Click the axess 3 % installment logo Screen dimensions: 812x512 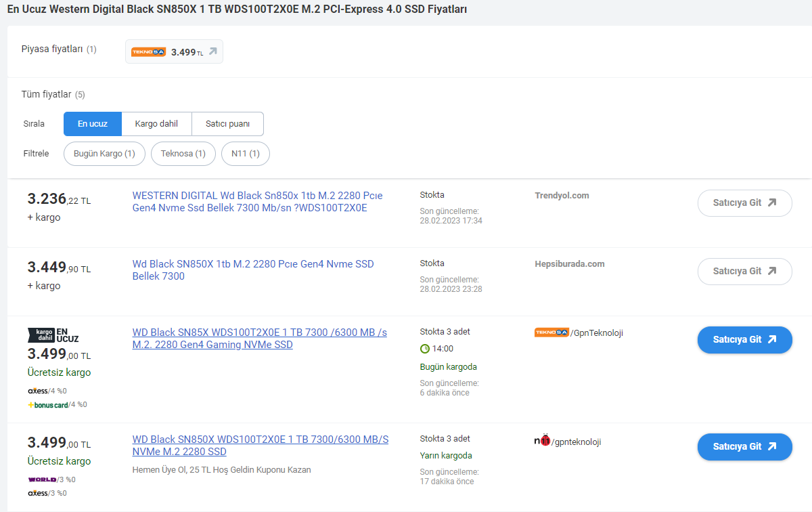[x=38, y=493]
